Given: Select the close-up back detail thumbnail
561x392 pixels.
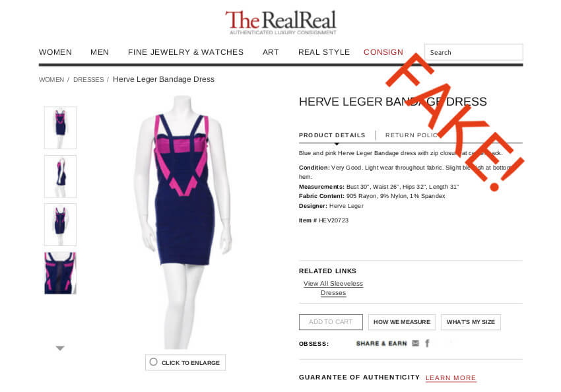Looking at the screenshot, I should (x=60, y=273).
